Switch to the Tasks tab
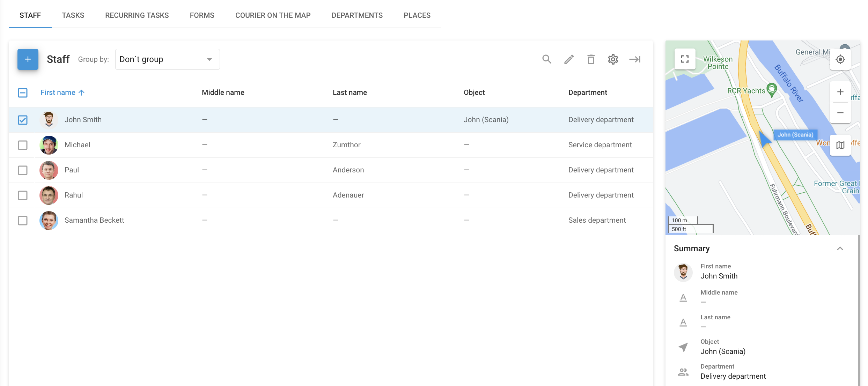868x386 pixels. pos(73,15)
